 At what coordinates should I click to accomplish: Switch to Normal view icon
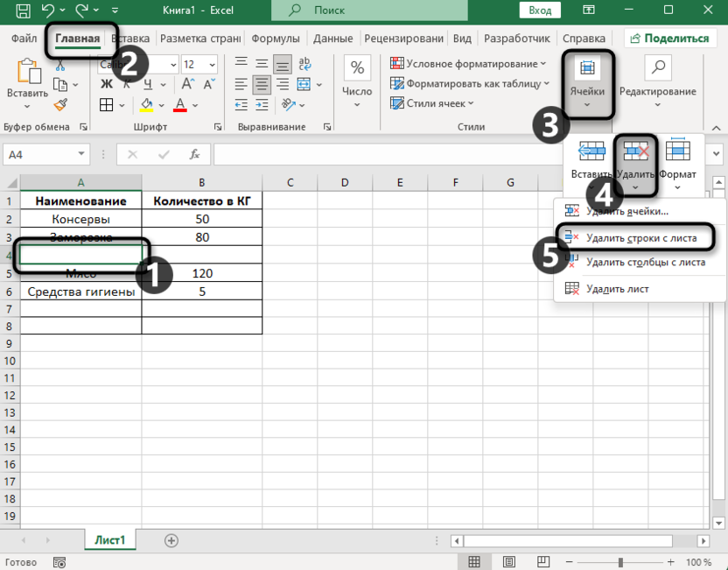click(474, 561)
